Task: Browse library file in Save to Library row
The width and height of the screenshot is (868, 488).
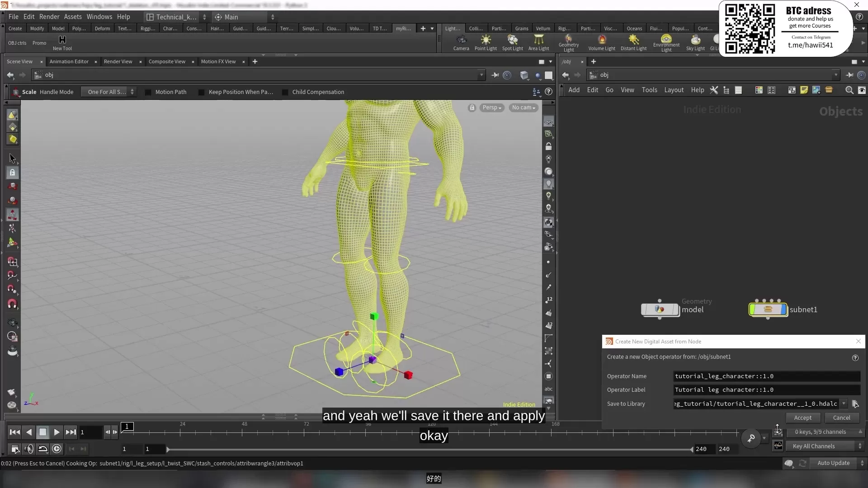Action: pyautogui.click(x=855, y=404)
